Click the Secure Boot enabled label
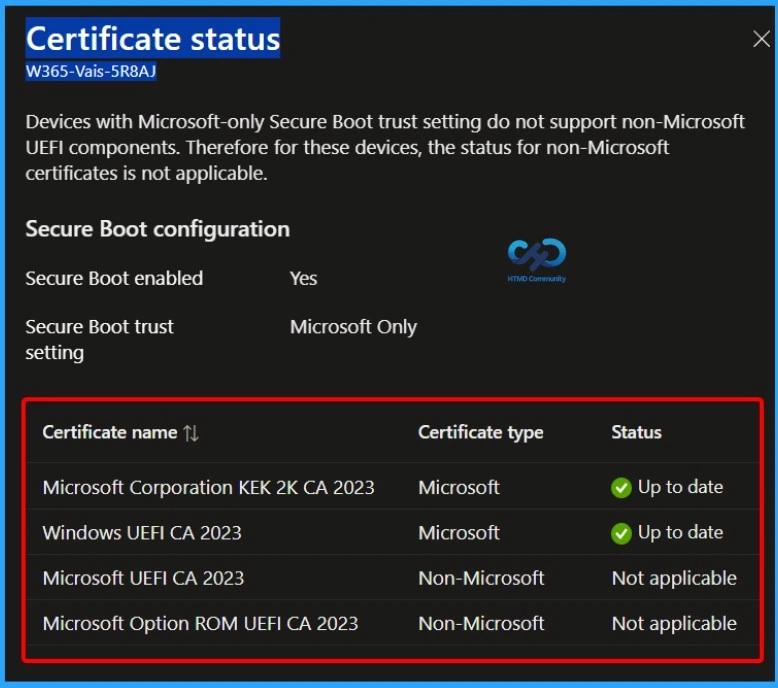Viewport: 778px width, 688px height. (114, 278)
